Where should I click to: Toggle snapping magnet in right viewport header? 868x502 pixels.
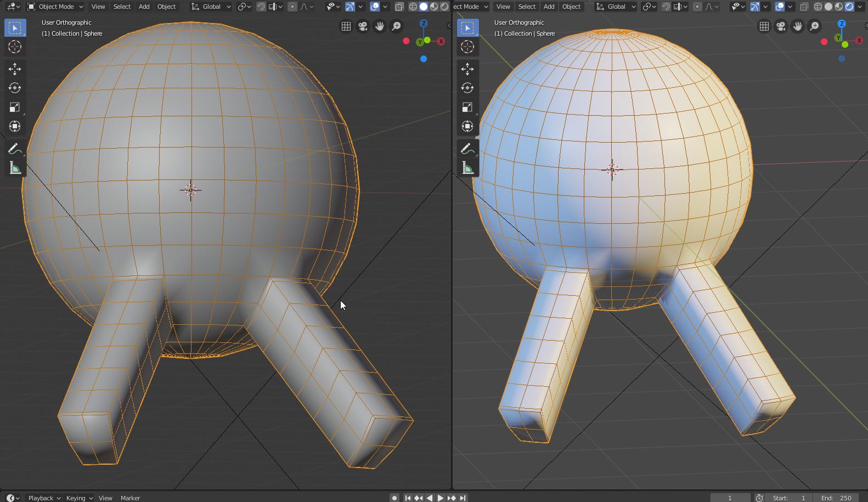coord(666,7)
